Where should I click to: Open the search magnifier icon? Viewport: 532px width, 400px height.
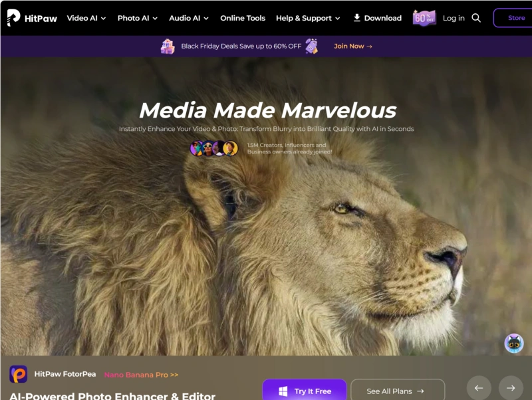[476, 18]
